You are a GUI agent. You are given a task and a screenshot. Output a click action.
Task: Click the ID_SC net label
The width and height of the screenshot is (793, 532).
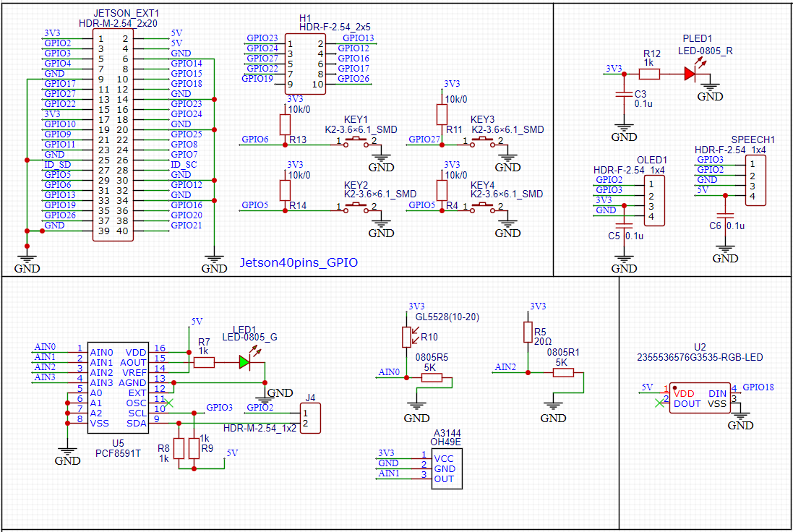[184, 164]
